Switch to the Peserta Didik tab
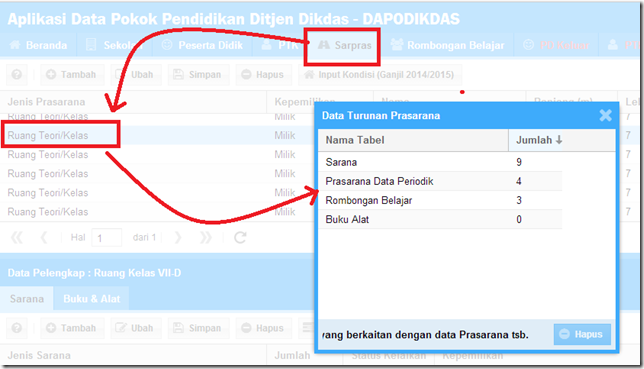644x369 pixels. click(202, 45)
